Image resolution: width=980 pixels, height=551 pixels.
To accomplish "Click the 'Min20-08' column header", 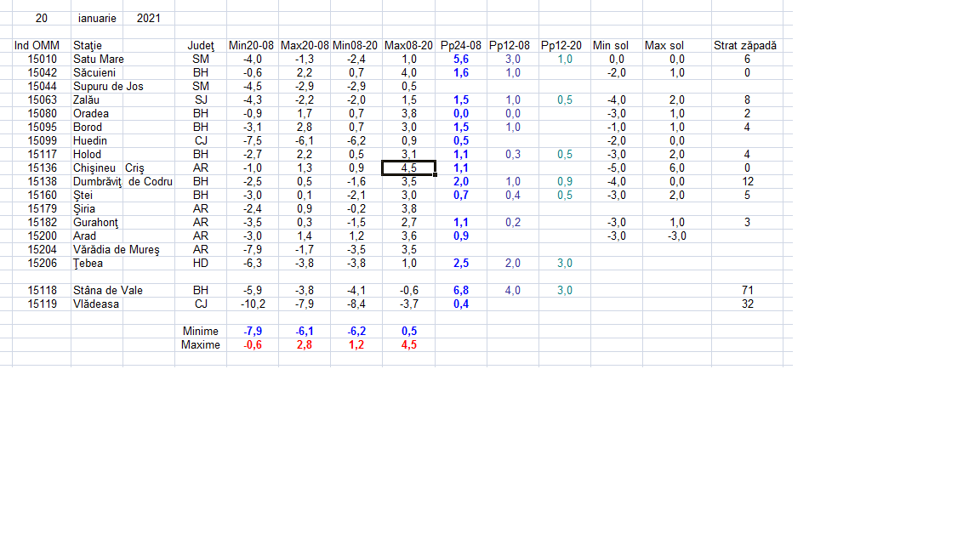I will click(253, 46).
